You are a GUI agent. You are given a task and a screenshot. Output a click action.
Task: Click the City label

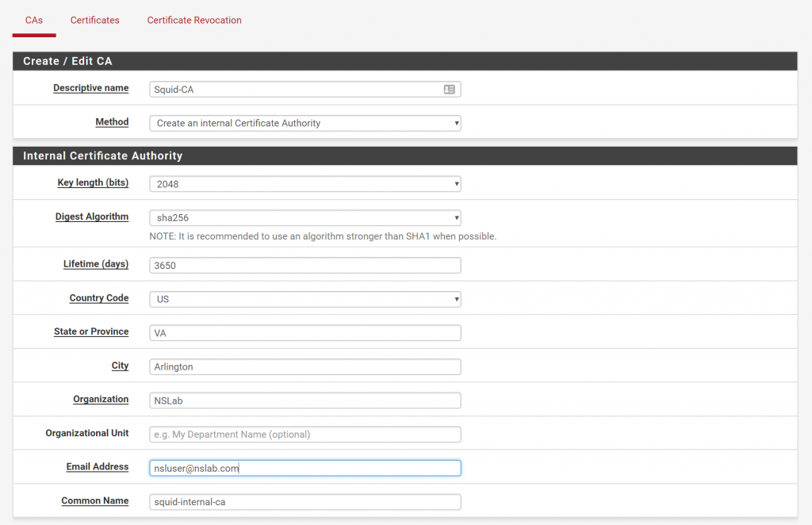pyautogui.click(x=121, y=366)
